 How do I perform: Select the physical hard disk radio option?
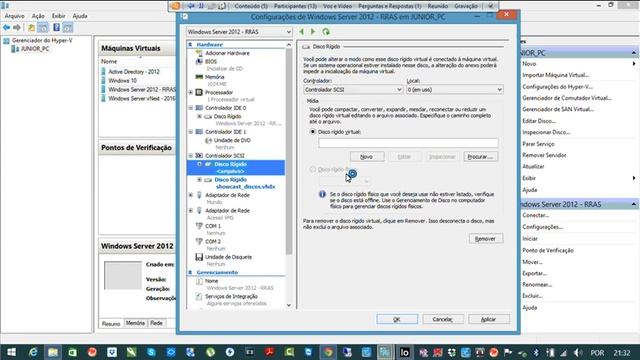point(313,169)
